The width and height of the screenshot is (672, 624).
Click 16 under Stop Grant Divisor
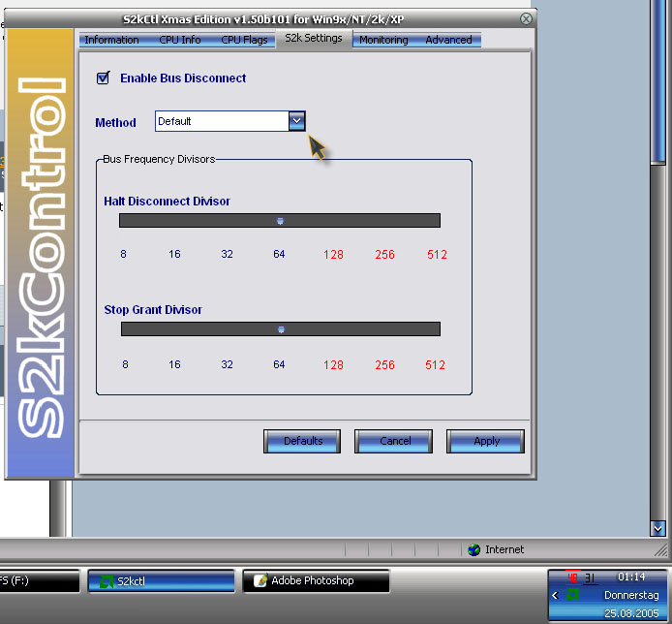(174, 364)
